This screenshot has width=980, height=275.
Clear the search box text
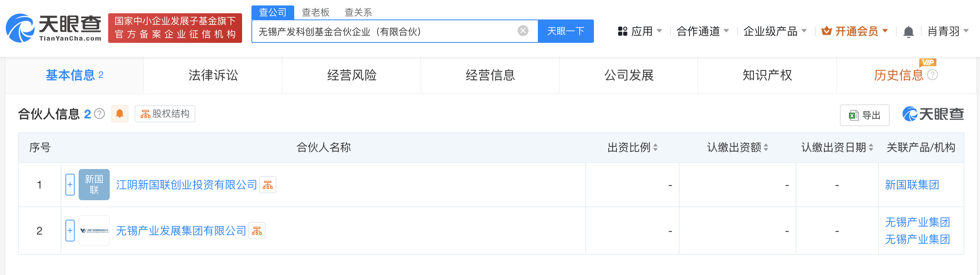tap(523, 31)
